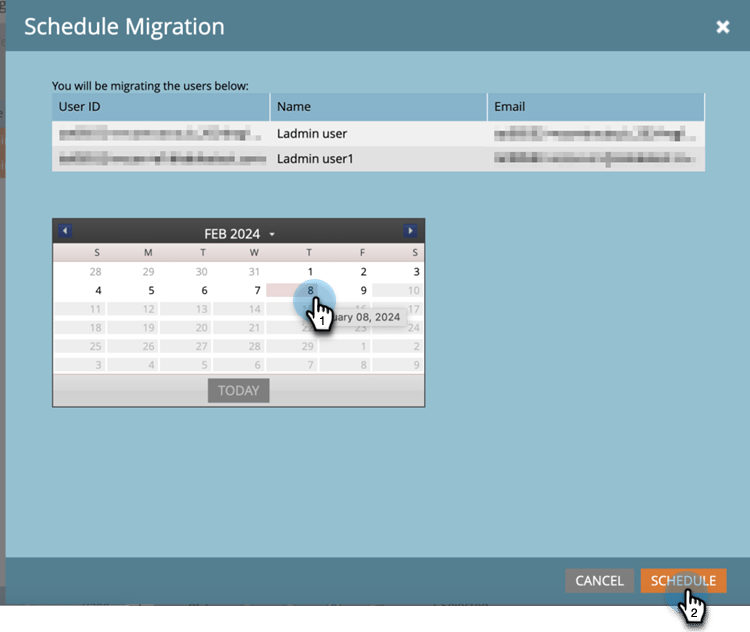
Task: Select the 'Ladmin user' name cell
Action: click(378, 133)
